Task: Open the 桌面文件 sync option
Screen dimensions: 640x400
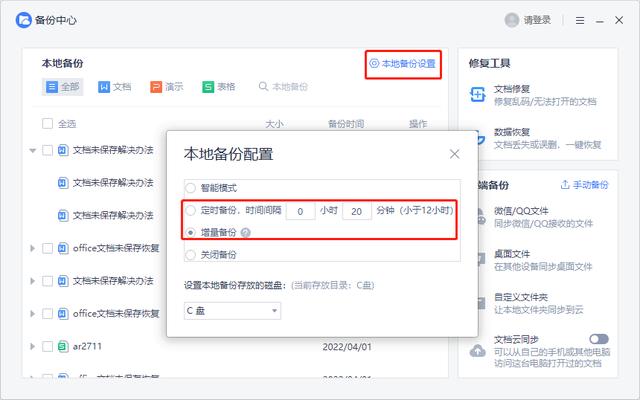Action: [x=543, y=260]
